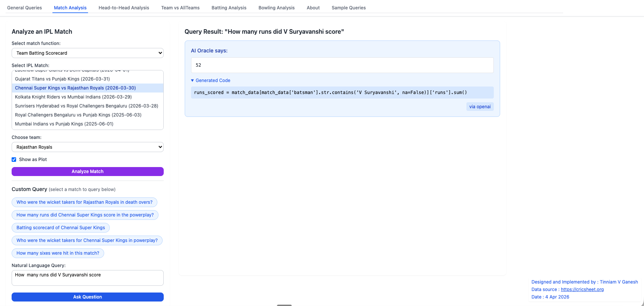Choose Mumbai Indians vs Punjab Kings match
The width and height of the screenshot is (644, 306).
coord(64,124)
